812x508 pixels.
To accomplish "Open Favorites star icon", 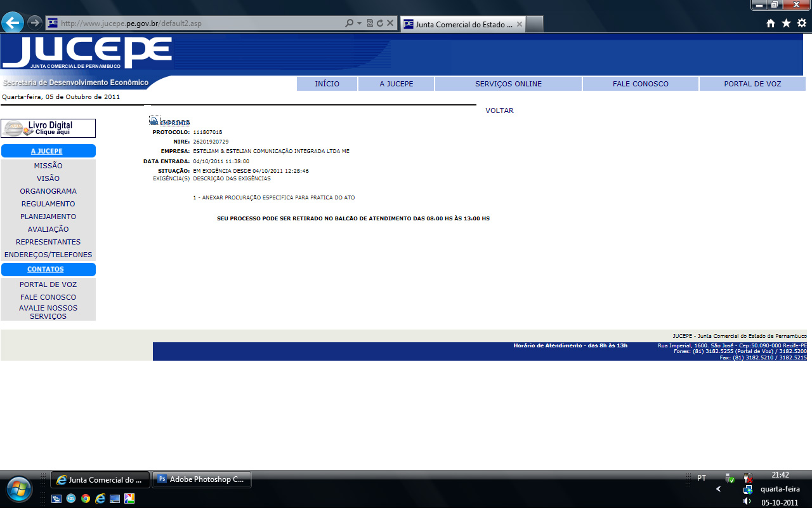I will (x=786, y=23).
